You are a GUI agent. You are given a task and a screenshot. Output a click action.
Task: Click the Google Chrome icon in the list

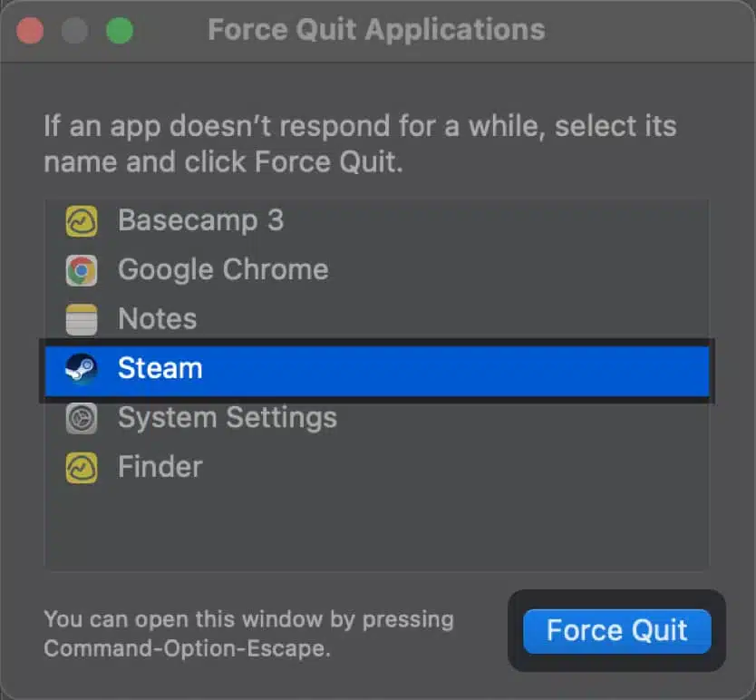81,269
